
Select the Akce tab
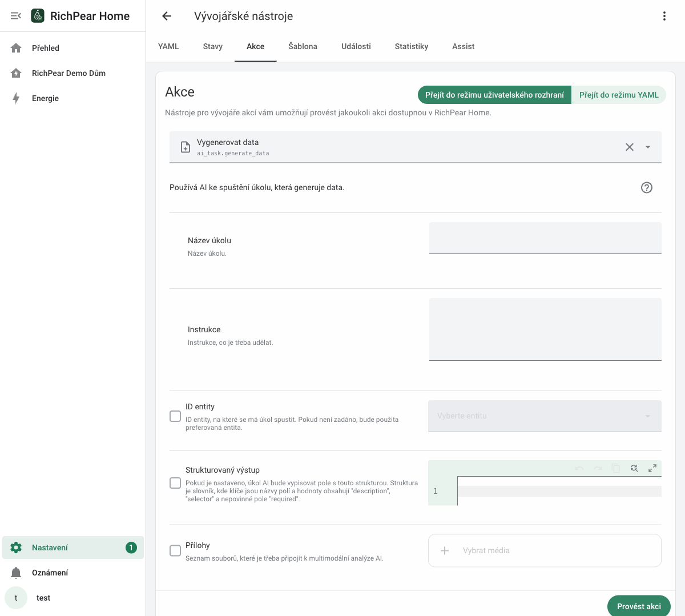(x=256, y=47)
